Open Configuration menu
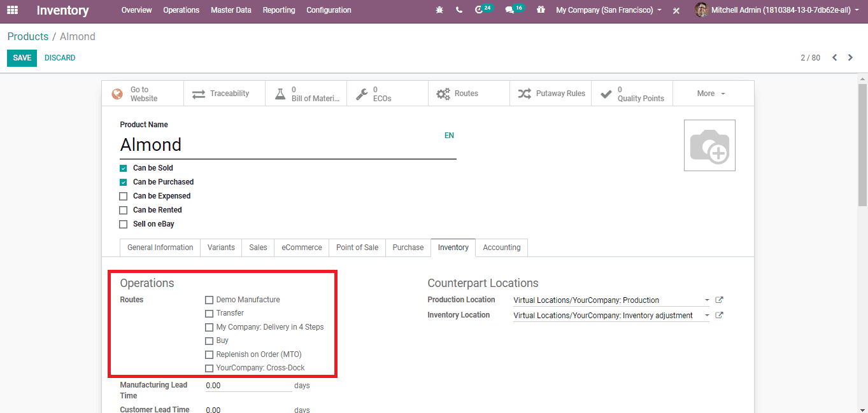Image resolution: width=868 pixels, height=413 pixels. click(329, 10)
